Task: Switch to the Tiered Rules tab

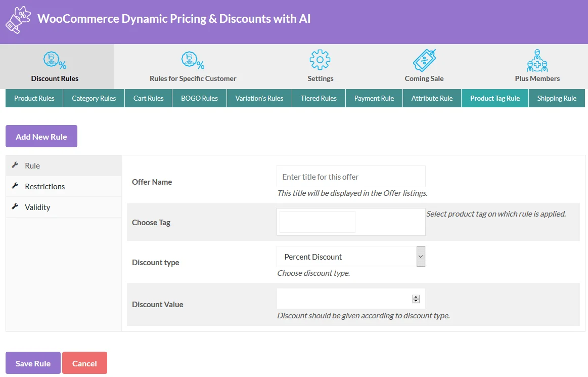Action: tap(319, 98)
